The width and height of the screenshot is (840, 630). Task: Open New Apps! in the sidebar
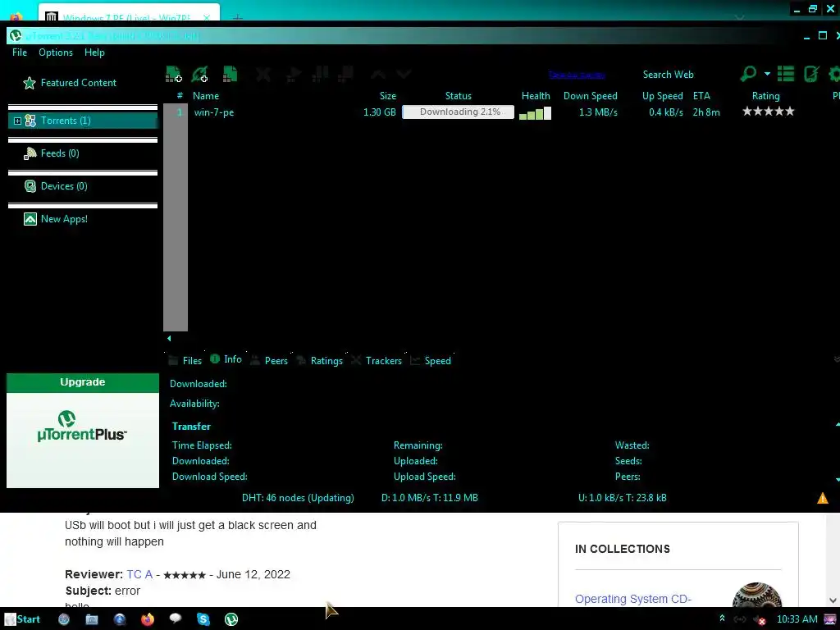(x=64, y=218)
